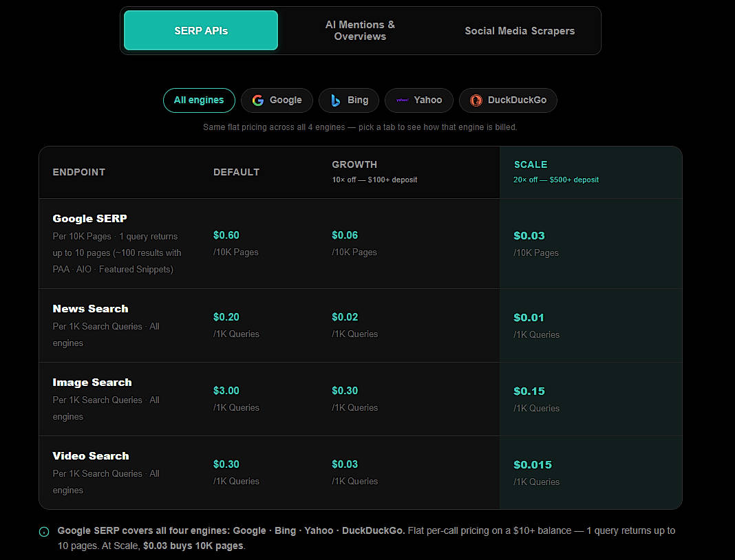Screen dimensions: 735x560
Task: Click the Bing logo icon
Action: 335,100
